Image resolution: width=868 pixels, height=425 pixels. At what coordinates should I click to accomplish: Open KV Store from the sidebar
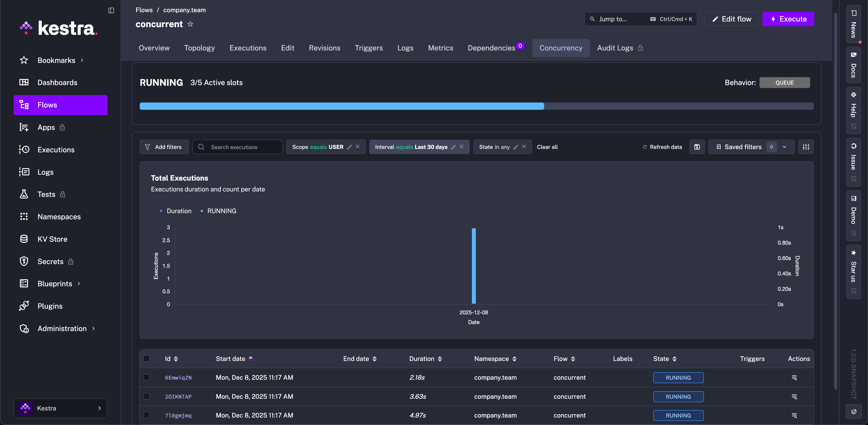point(52,239)
